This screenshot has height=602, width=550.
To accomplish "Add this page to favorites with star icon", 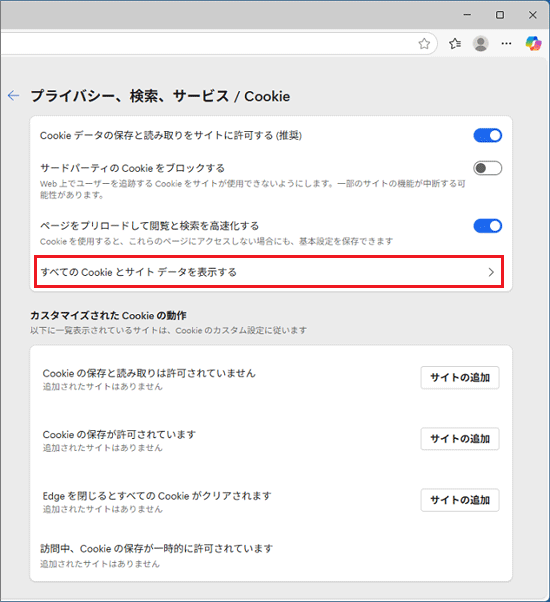I will [424, 44].
